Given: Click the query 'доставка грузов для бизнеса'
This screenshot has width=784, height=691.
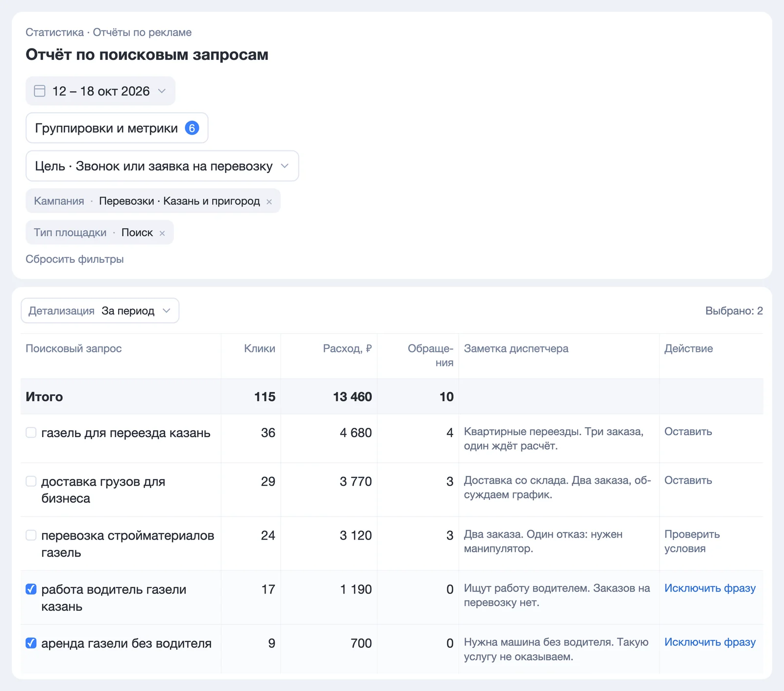Looking at the screenshot, I should coord(103,490).
